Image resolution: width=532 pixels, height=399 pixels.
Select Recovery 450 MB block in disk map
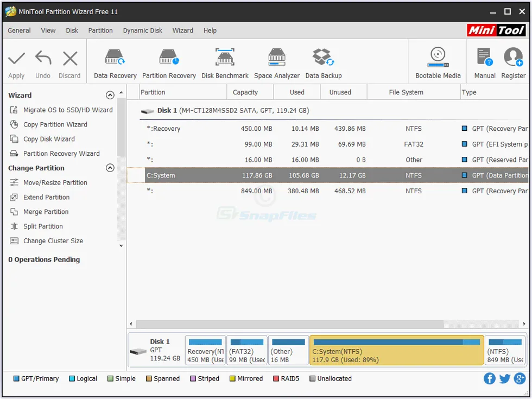click(x=205, y=350)
